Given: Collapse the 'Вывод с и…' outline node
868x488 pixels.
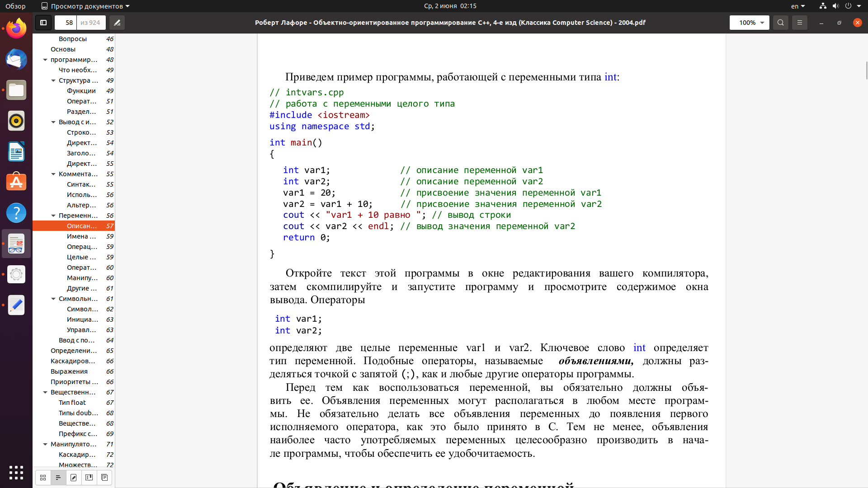Looking at the screenshot, I should [x=53, y=122].
